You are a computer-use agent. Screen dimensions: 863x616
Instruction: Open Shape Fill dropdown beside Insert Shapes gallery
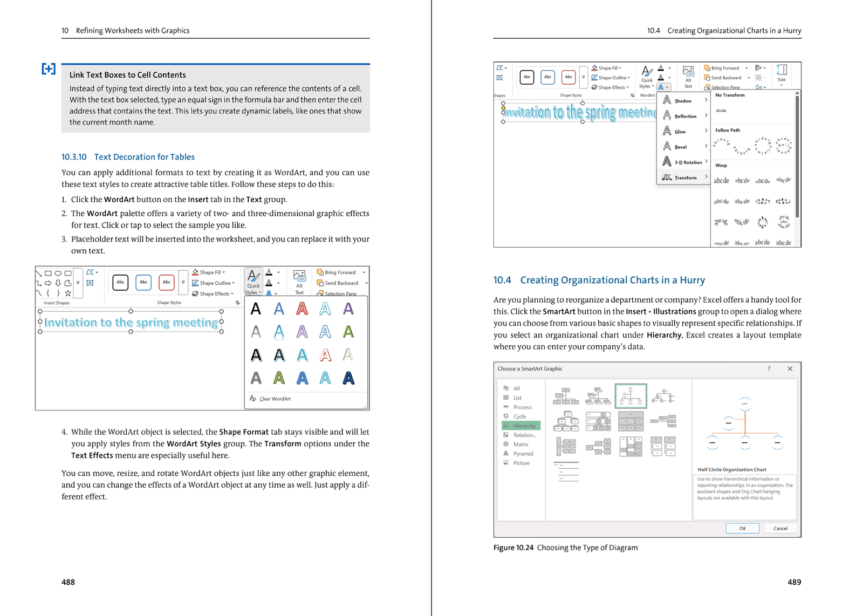tap(209, 272)
